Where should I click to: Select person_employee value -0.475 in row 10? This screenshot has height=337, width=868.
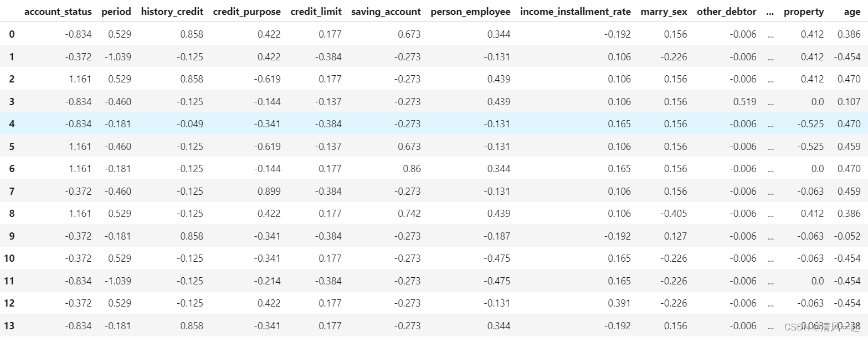(497, 258)
